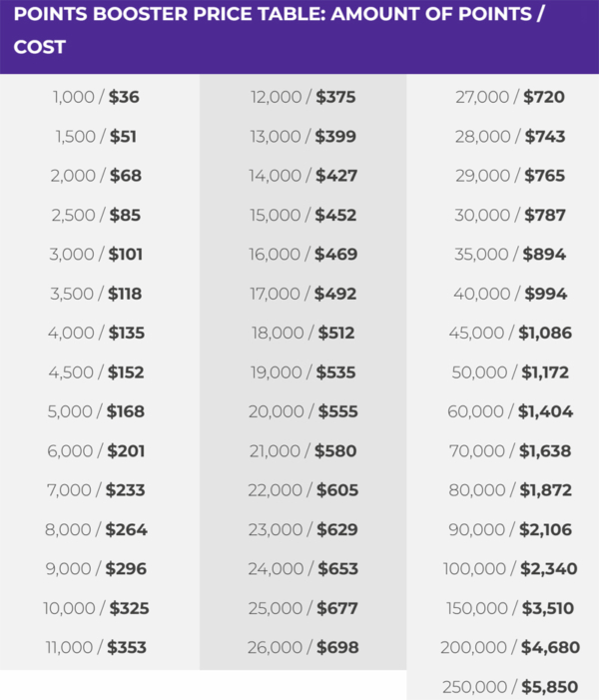Viewport: 599px width, 700px height.
Task: Select the 10,000 / $325 price entry
Action: (96, 608)
